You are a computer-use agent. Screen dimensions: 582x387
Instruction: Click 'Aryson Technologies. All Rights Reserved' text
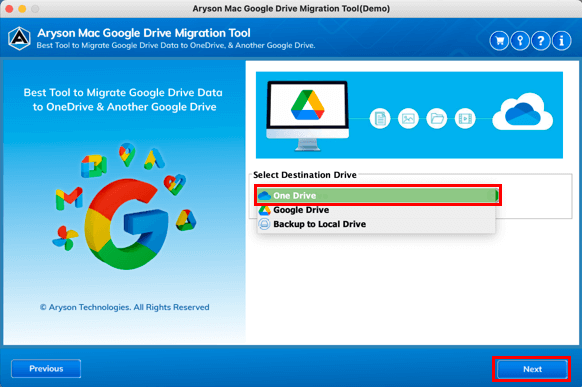pos(125,307)
